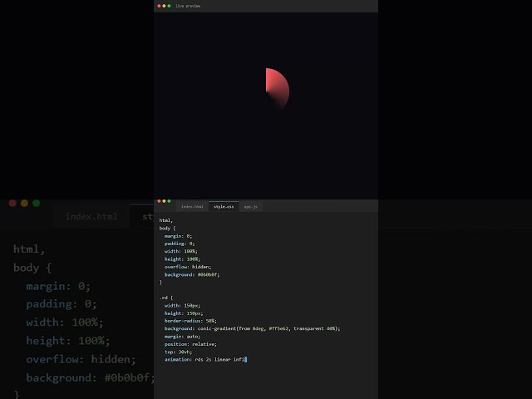Close the live preview window with red button

159,6
